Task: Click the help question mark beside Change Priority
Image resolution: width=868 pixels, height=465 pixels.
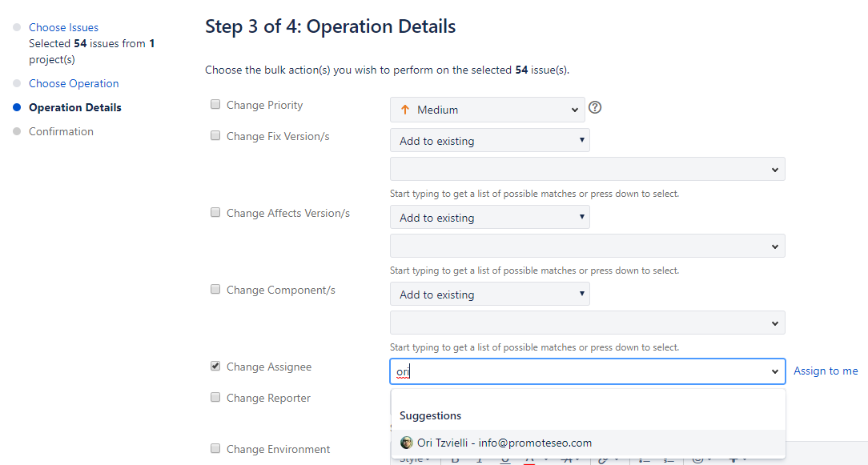Action: click(595, 106)
